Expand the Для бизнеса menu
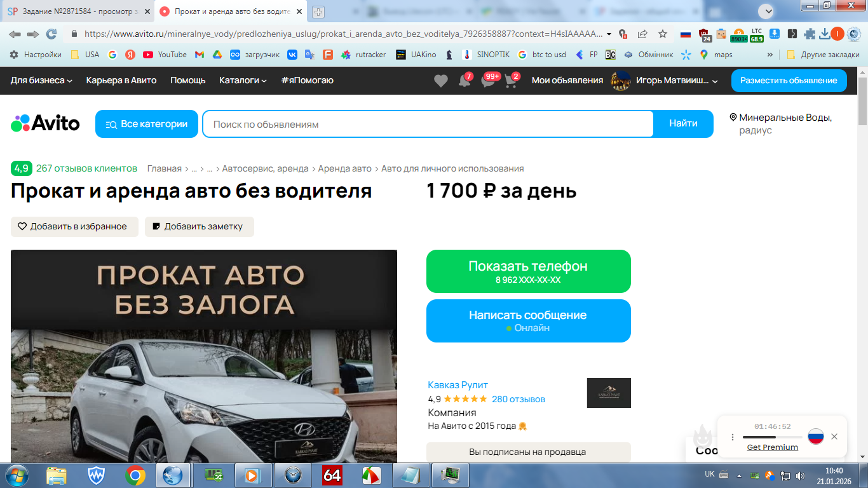The height and width of the screenshot is (488, 868). click(x=41, y=80)
